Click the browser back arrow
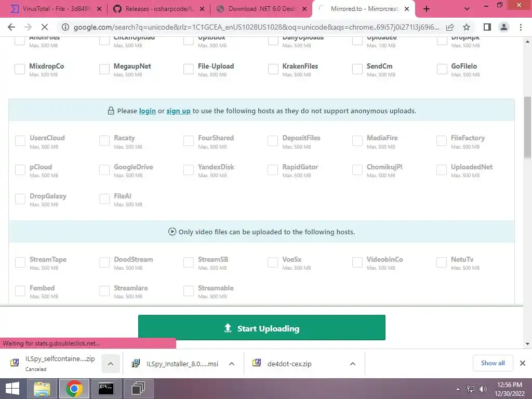 tap(11, 27)
